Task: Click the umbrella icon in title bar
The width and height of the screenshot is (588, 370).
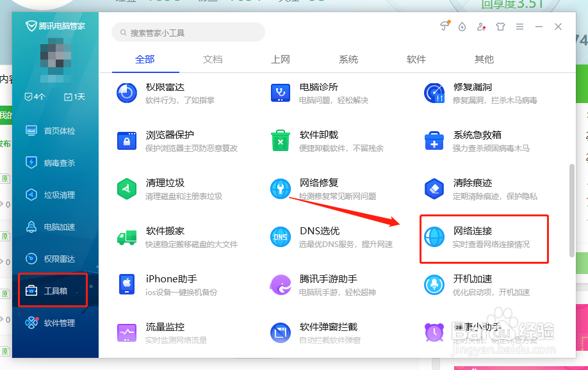Action: point(445,26)
